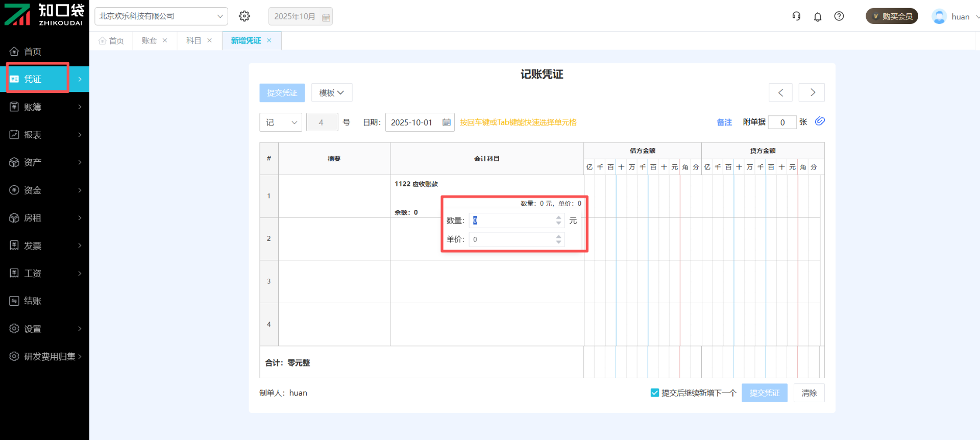The image size is (980, 440).
Task: Close the 科目 tab
Action: (x=210, y=41)
